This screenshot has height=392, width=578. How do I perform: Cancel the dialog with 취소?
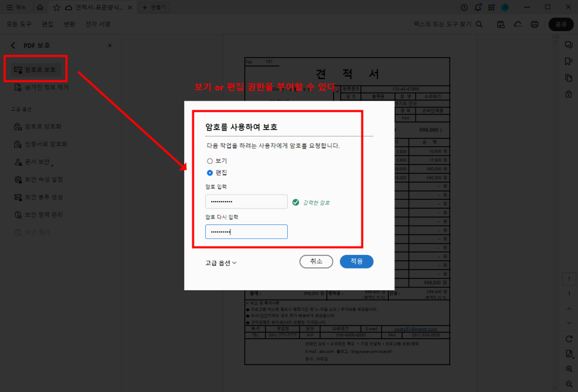(317, 262)
